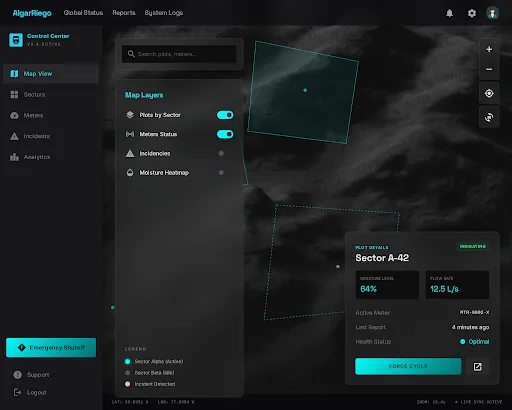
Task: Click the Emergency Shutoff button
Action: (x=51, y=348)
